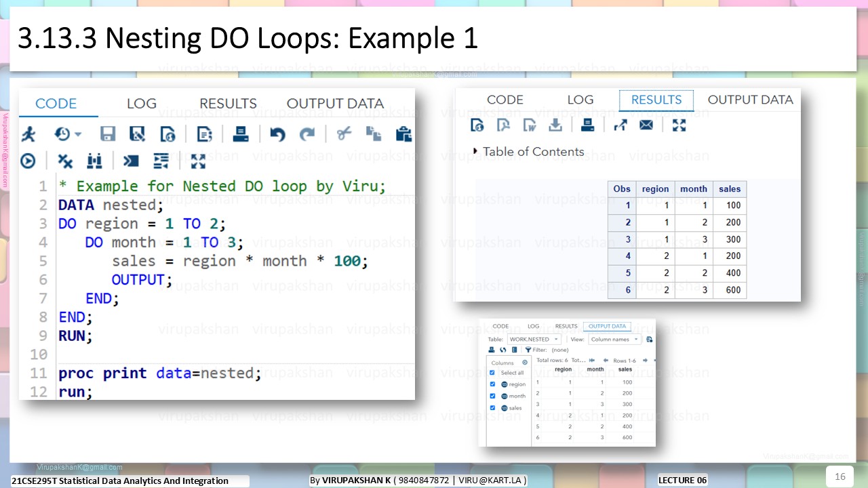This screenshot has width=868, height=488.
Task: Go to first page of rows in output data
Action: pos(592,361)
